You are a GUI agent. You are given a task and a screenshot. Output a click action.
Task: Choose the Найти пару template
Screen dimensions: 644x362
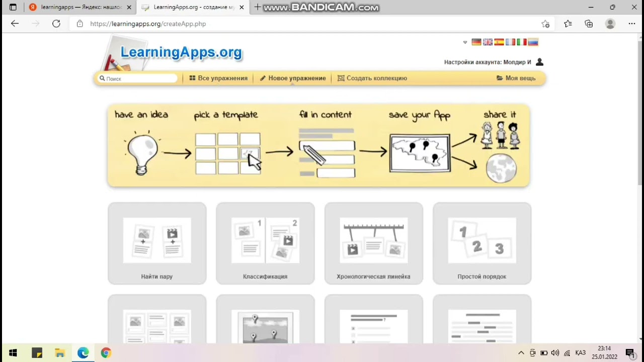tap(157, 243)
